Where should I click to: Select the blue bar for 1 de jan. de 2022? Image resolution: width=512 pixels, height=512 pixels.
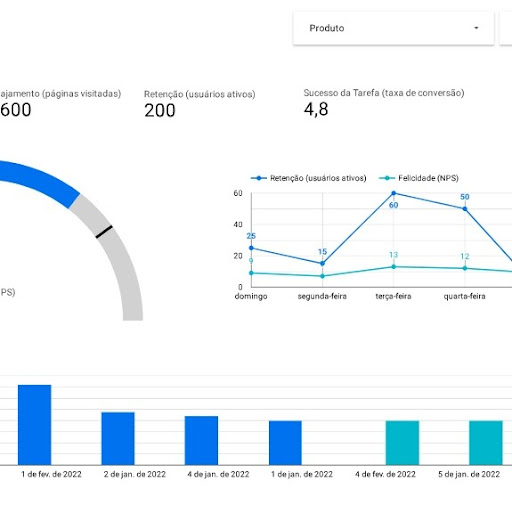pyautogui.click(x=285, y=443)
